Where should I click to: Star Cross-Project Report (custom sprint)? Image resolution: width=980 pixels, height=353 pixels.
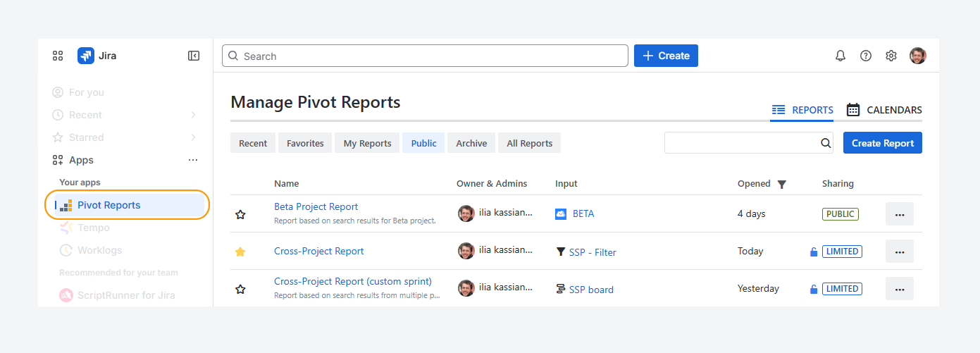click(240, 289)
